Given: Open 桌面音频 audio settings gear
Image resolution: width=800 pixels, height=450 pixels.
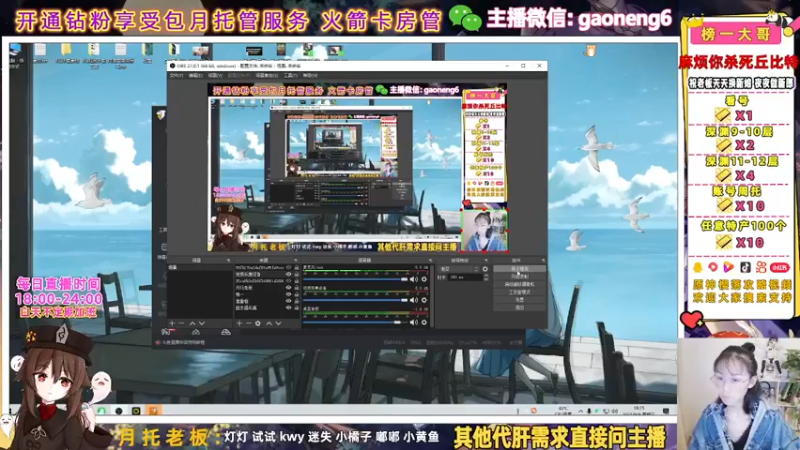Looking at the screenshot, I should tap(424, 322).
